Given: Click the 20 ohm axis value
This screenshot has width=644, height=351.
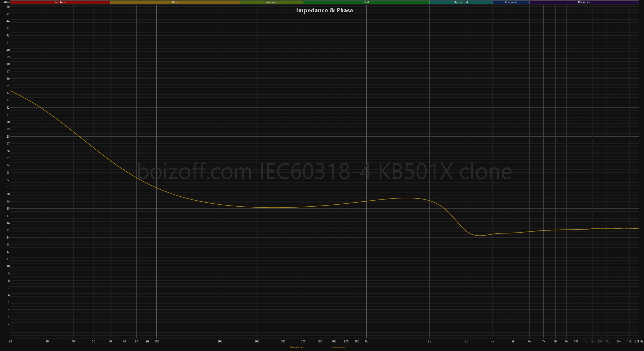Looking at the screenshot, I should pos(8,194).
